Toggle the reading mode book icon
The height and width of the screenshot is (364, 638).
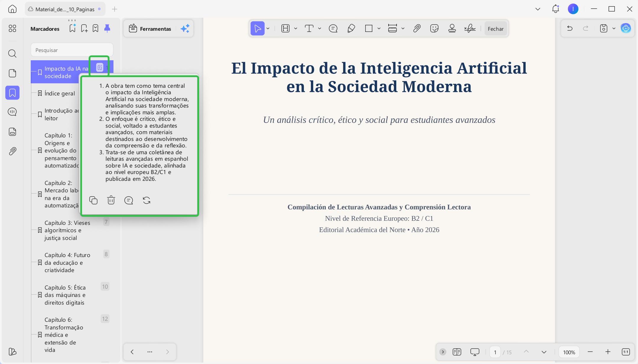click(x=457, y=352)
